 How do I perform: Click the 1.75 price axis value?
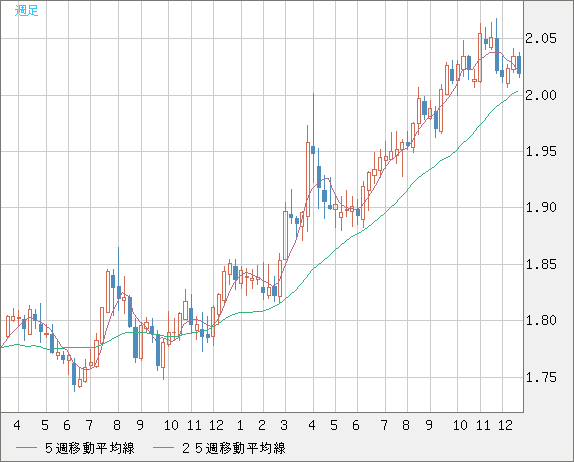pyautogui.click(x=541, y=377)
